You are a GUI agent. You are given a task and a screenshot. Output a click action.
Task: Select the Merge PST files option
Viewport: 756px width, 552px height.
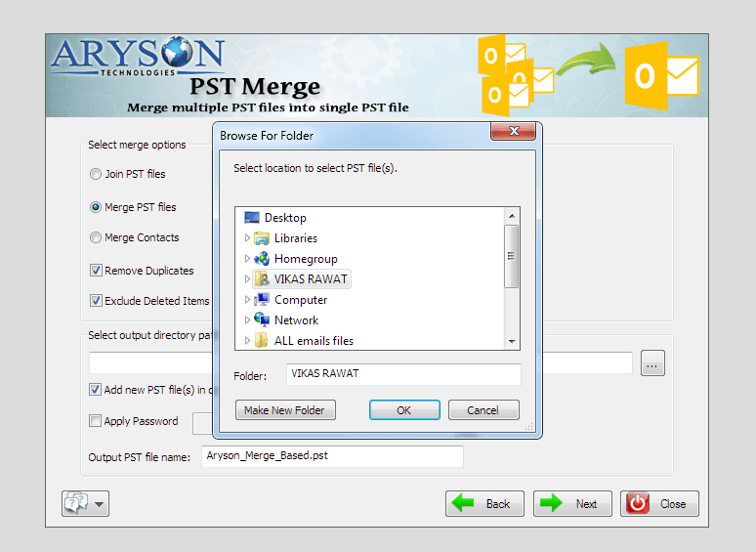click(96, 207)
